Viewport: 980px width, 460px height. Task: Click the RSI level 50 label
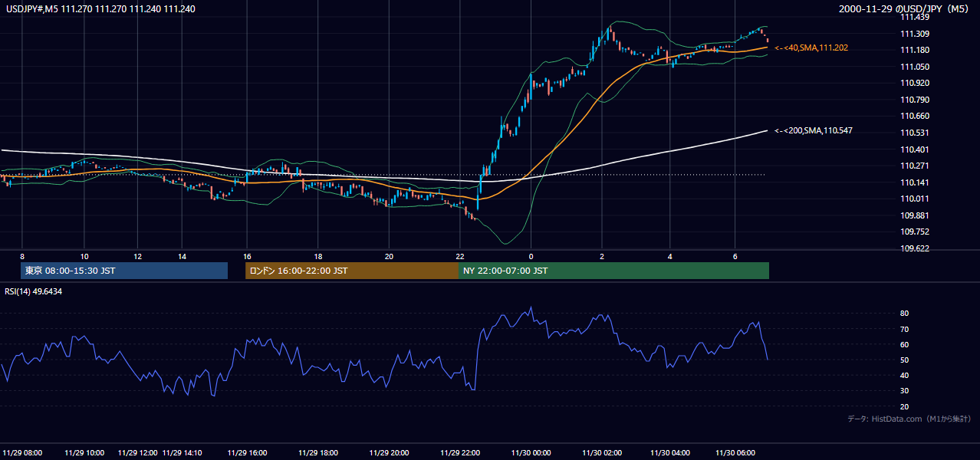(904, 360)
